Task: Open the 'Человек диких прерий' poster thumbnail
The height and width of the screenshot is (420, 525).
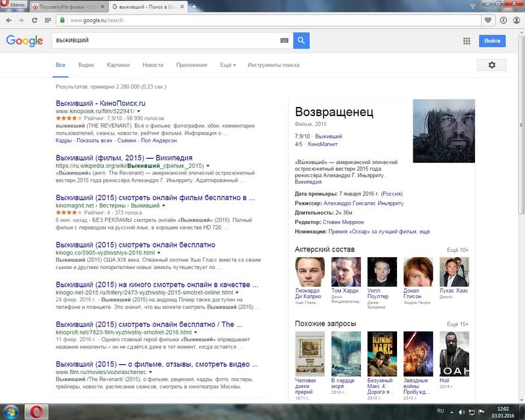Action: click(310, 354)
